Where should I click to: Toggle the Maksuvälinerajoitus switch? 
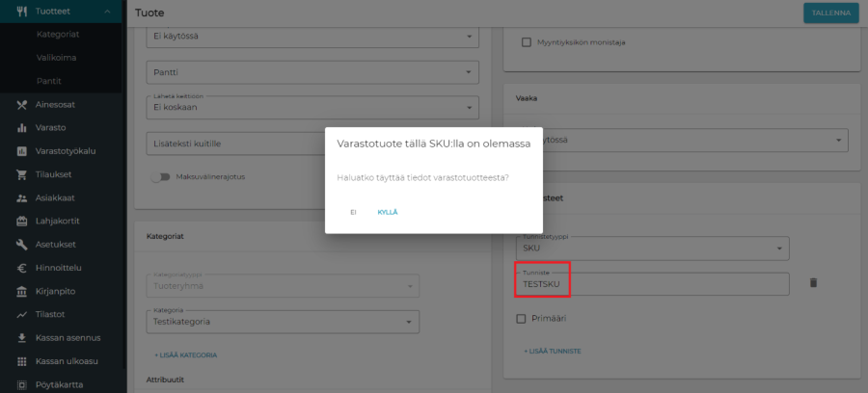[159, 177]
